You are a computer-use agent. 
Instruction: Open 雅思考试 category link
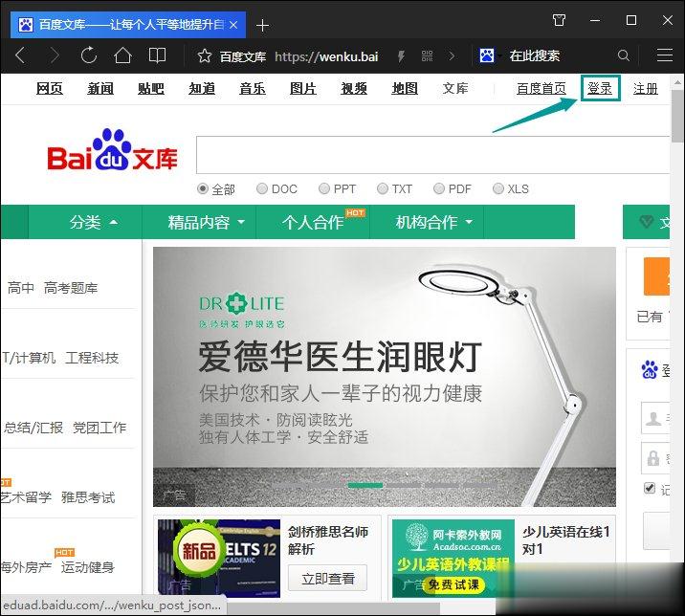click(x=88, y=497)
